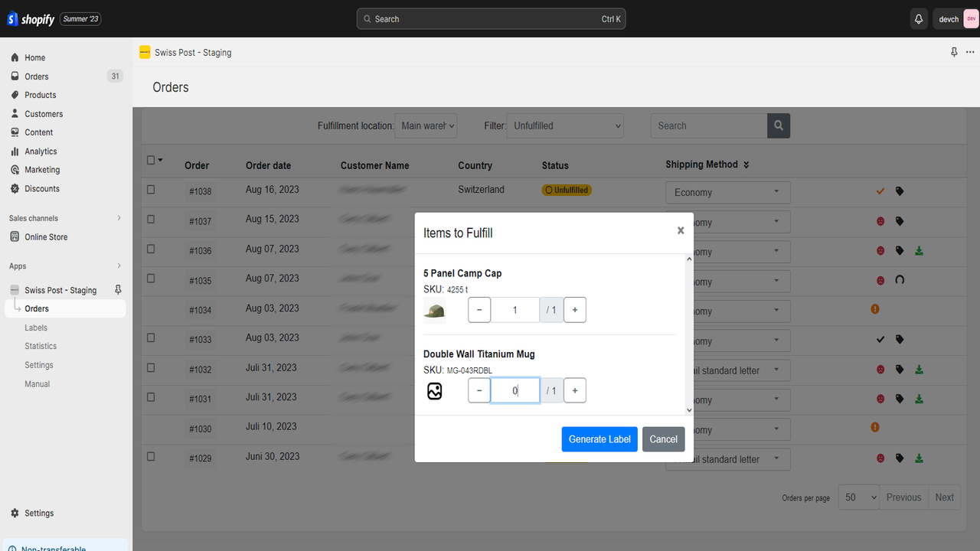Viewport: 980px width, 551px height.
Task: Decrease quantity for 5 Panel Camp Cap
Action: click(x=479, y=310)
